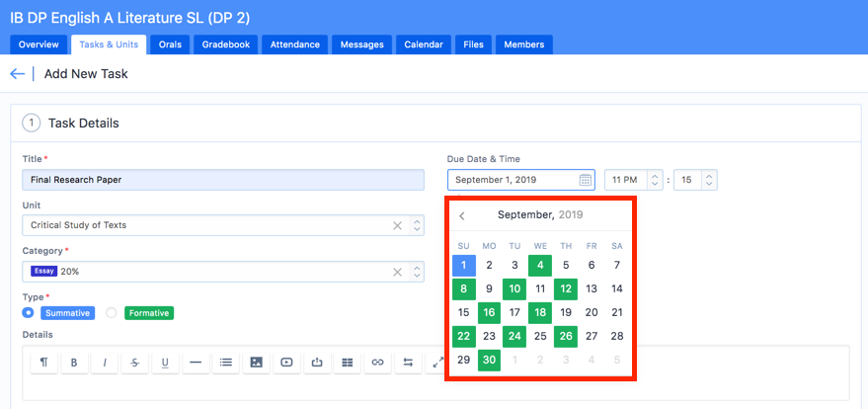Open the Attendance tab
This screenshot has height=409, width=868.
click(295, 44)
